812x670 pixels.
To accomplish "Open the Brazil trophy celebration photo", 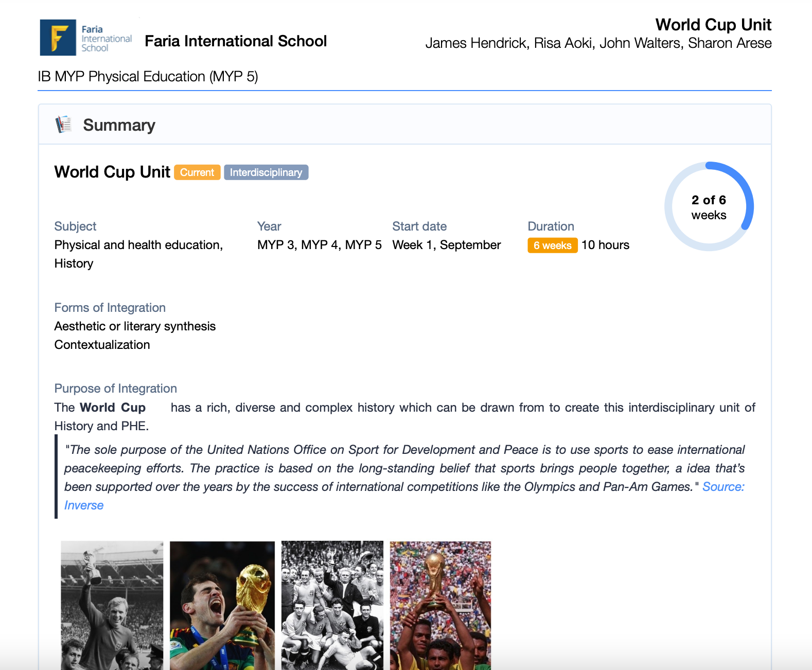I will [440, 605].
